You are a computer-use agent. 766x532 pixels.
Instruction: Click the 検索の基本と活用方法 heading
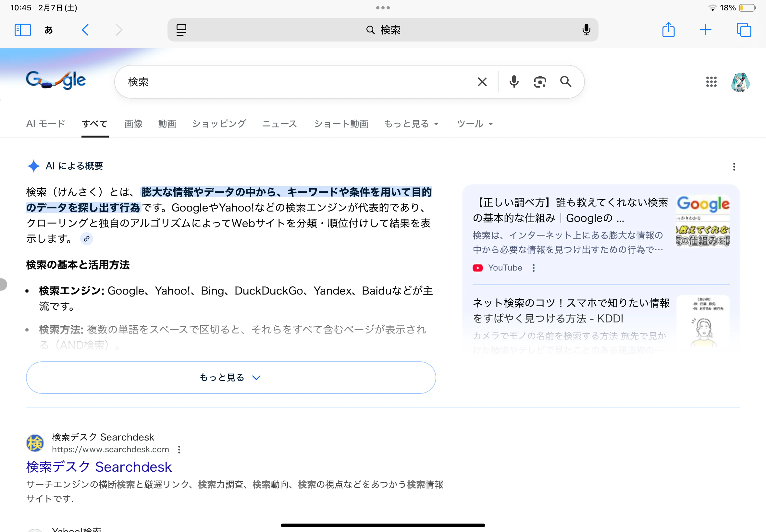[x=78, y=265]
